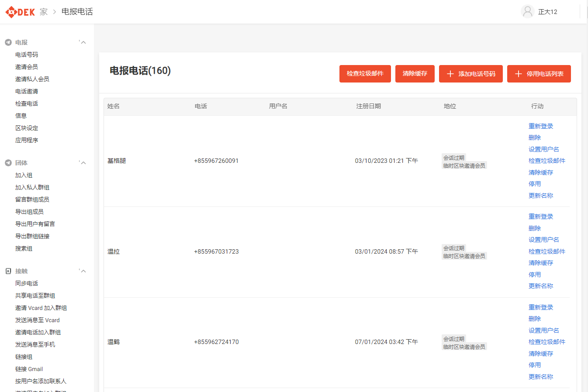Click 家 breadcrumb link
Screen dimensions: 588x392
click(44, 12)
